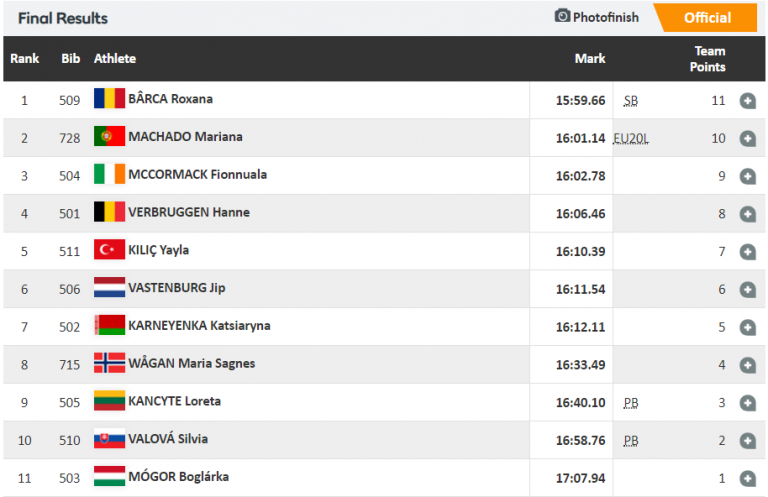The height and width of the screenshot is (497, 768).
Task: Sort by the Rank column header
Action: pos(24,59)
